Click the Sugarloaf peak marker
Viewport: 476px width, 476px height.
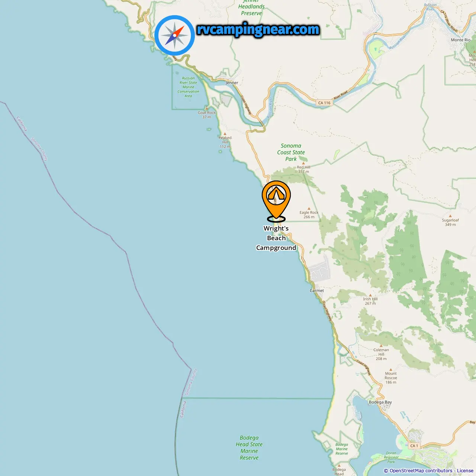coord(450,216)
